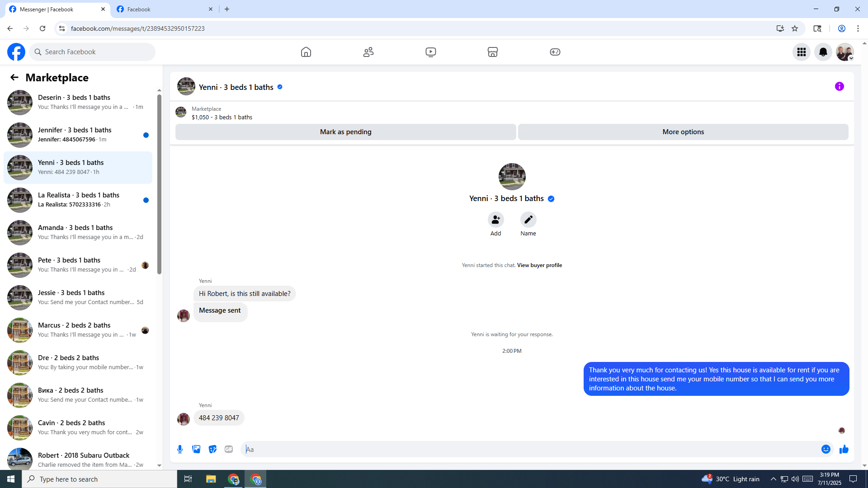Click the message input field

coord(531,449)
